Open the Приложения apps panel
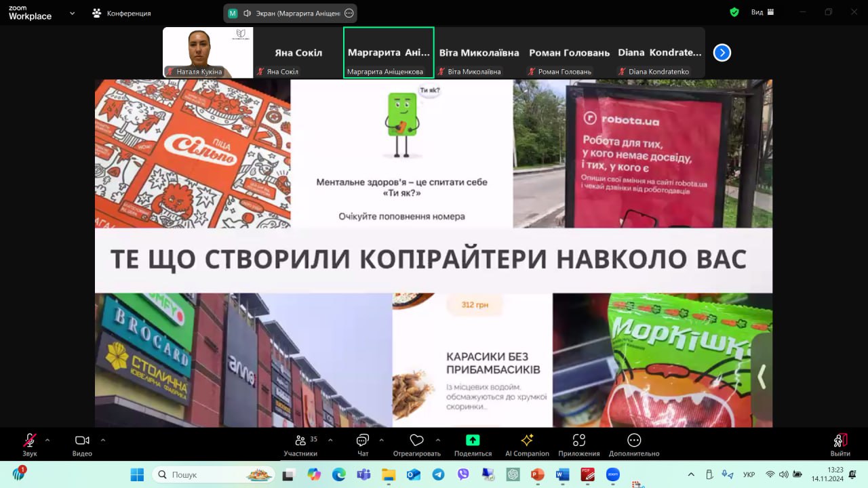Screen dimensions: 868x488 coord(579,445)
